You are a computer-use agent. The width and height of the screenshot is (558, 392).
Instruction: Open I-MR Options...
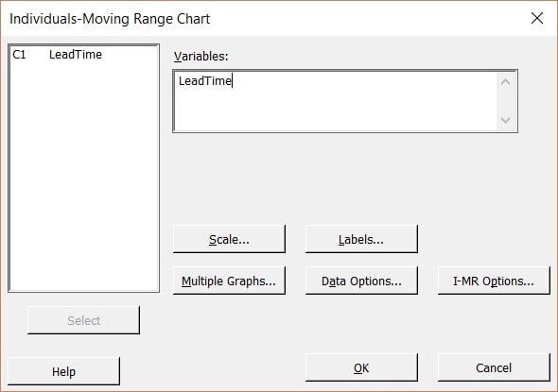tap(494, 281)
